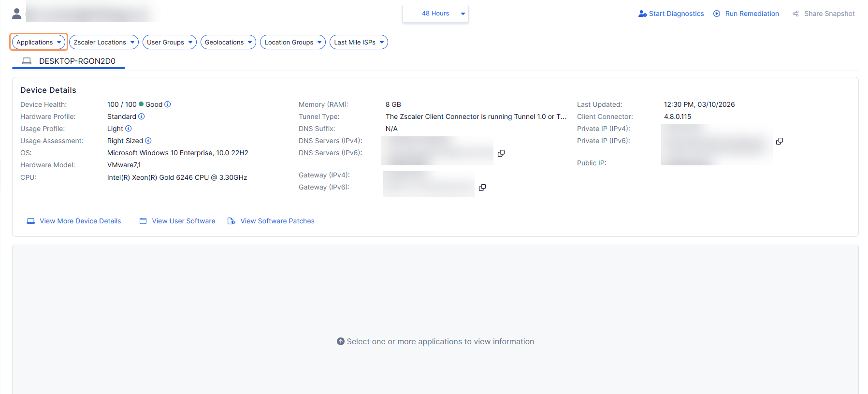
Task: Click the Share Snapshot icon
Action: [796, 14]
